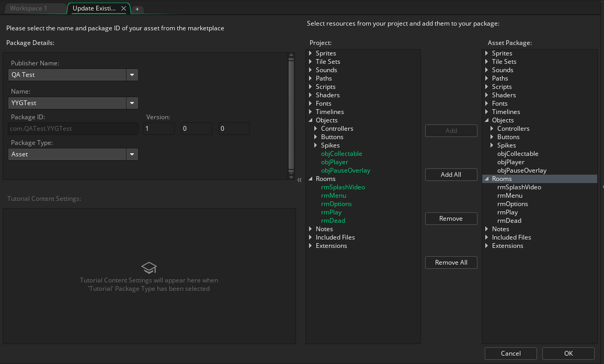The width and height of the screenshot is (604, 364).
Task: Expand Scripts in the Project tree
Action: coord(311,87)
